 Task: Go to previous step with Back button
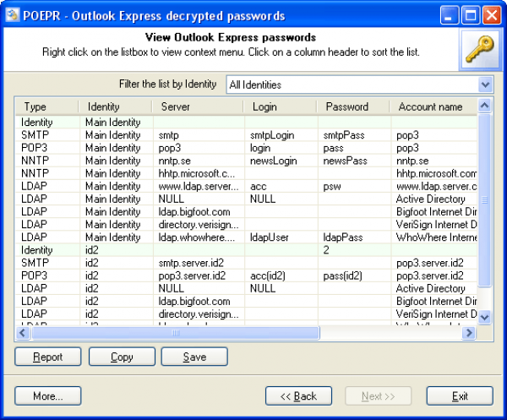coord(298,396)
